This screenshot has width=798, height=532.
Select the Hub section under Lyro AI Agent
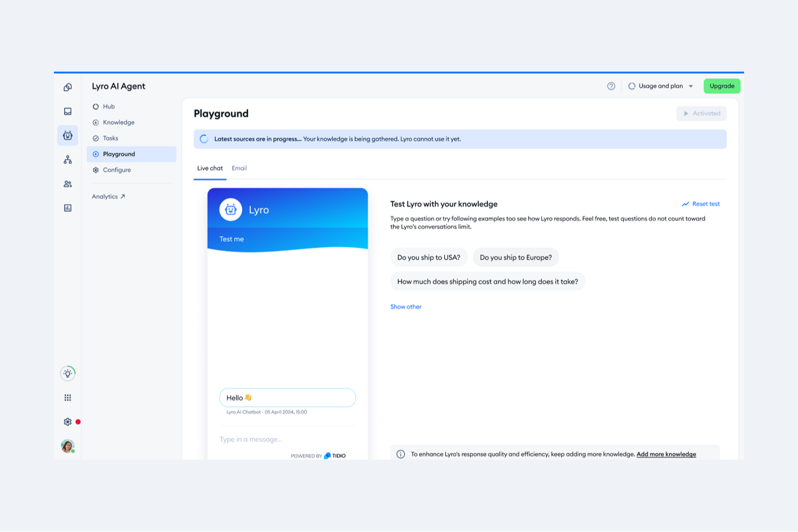click(108, 106)
